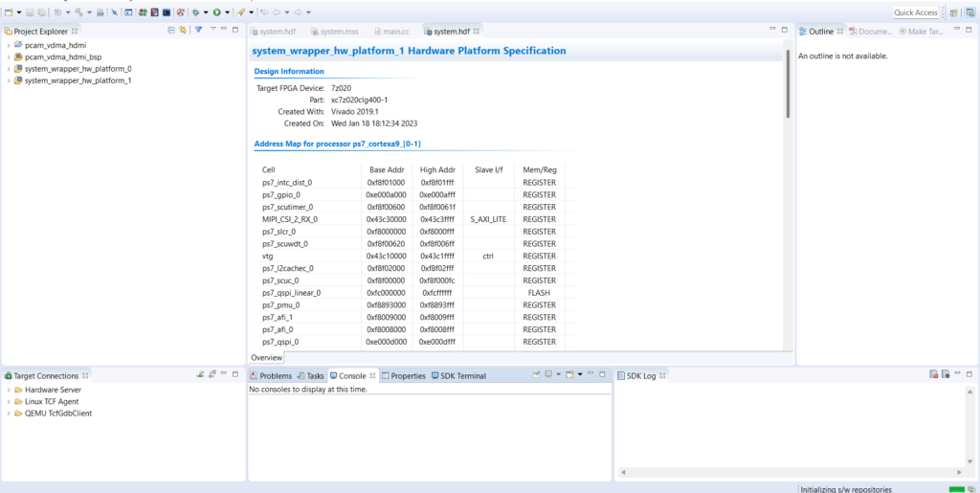The image size is (980, 493).
Task: Open the Open Perspective icon near Quick Access
Action: click(954, 12)
